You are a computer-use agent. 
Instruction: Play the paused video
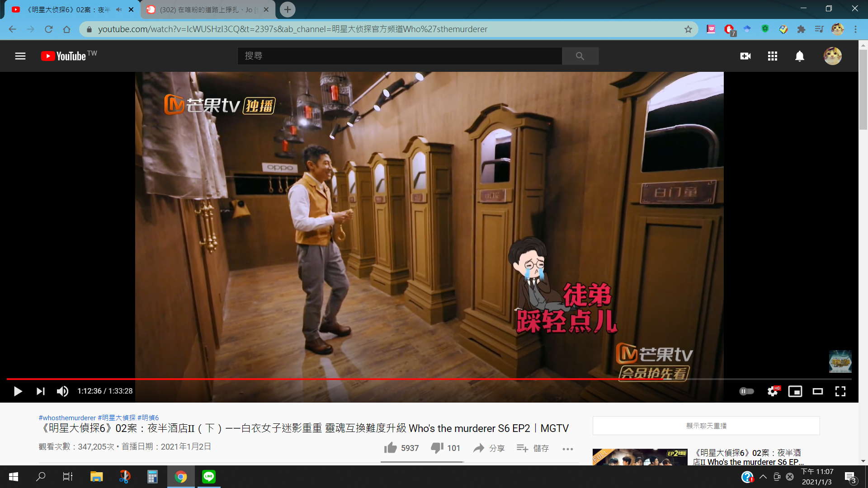click(18, 391)
